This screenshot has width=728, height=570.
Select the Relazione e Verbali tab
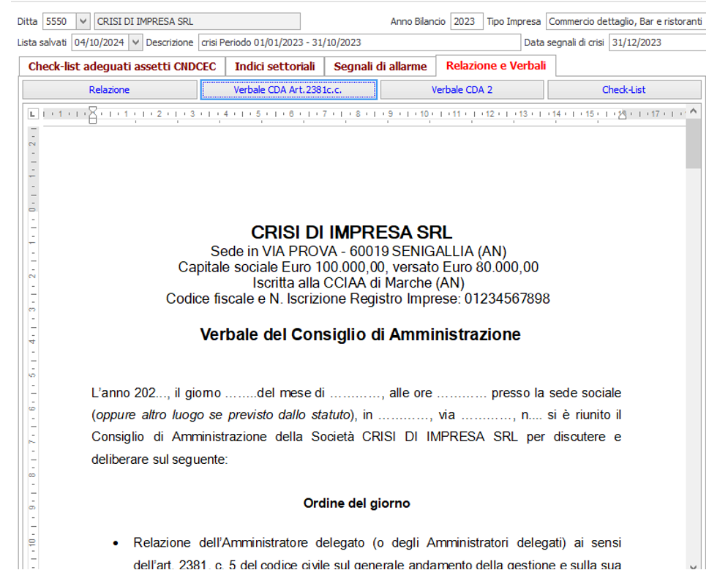(496, 65)
